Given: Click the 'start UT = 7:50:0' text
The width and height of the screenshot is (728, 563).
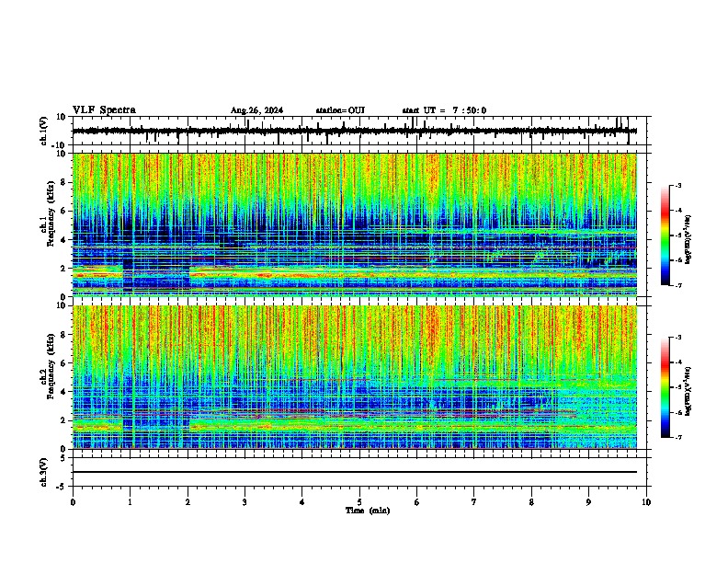Looking at the screenshot, I should [444, 110].
